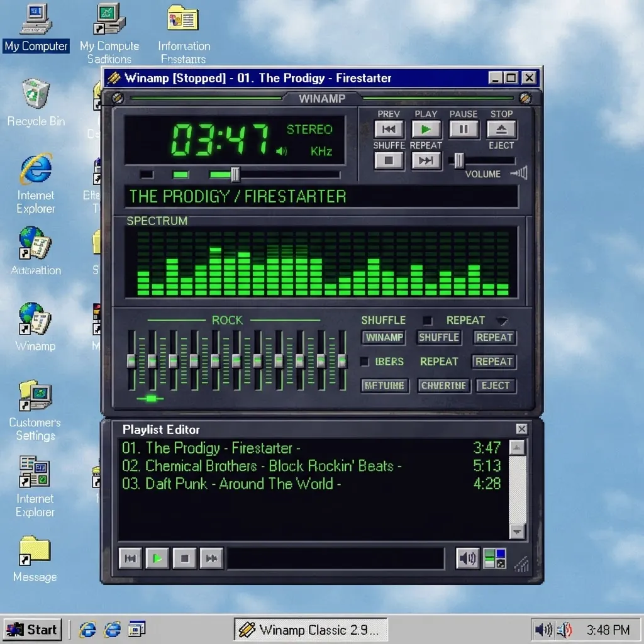Click the green-blue config icon in the Playlist Editor
Viewport: 644px width, 644px height.
pyautogui.click(x=494, y=558)
